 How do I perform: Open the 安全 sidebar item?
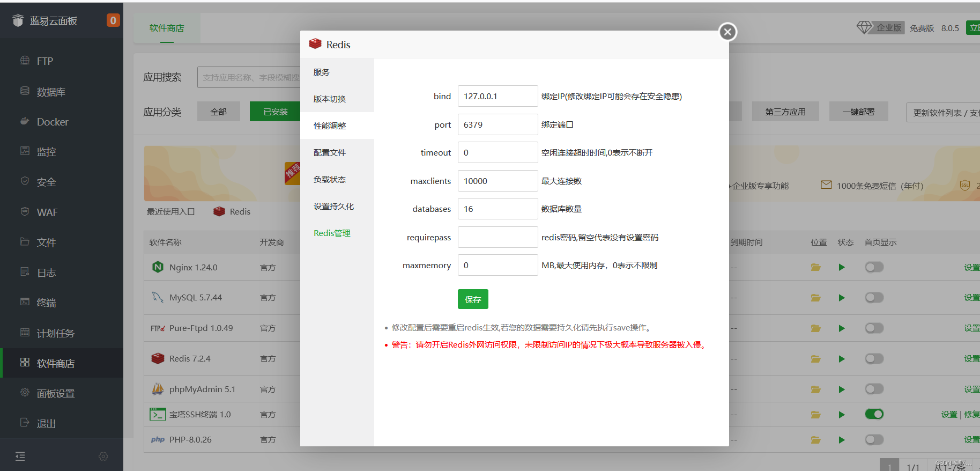[62, 182]
